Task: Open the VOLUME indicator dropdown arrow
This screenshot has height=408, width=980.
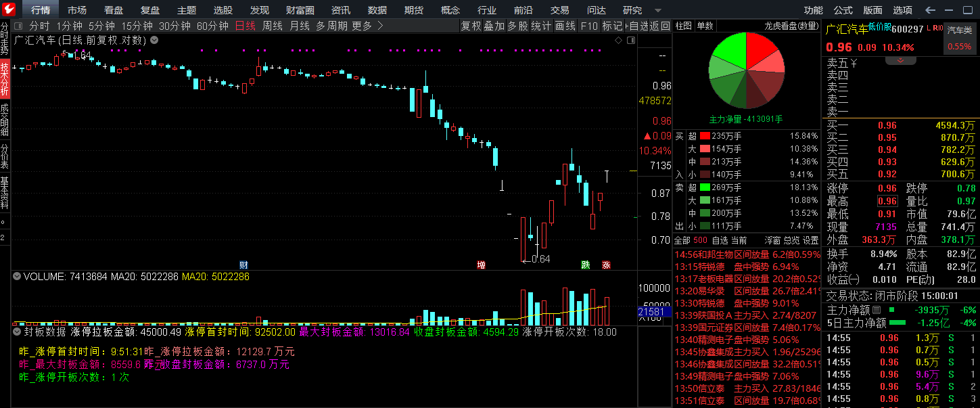Action: (16, 277)
